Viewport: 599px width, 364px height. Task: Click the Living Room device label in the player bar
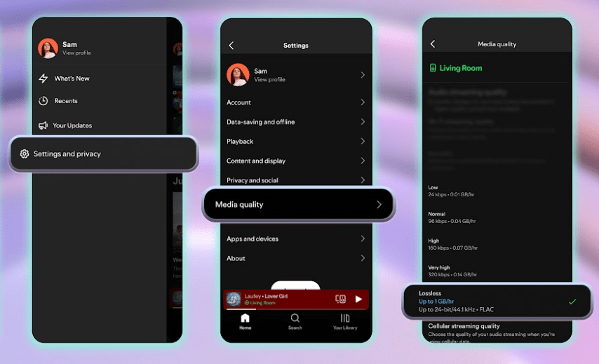(260, 303)
